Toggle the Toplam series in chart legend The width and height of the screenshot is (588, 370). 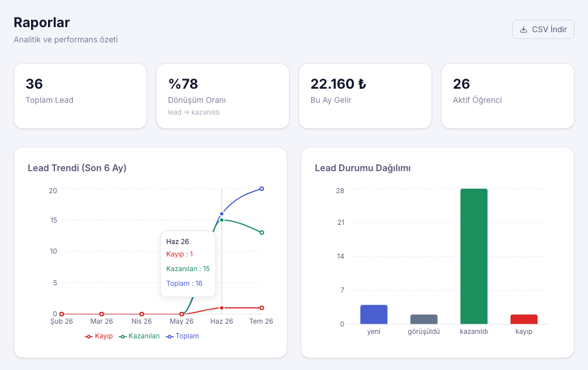pos(182,336)
